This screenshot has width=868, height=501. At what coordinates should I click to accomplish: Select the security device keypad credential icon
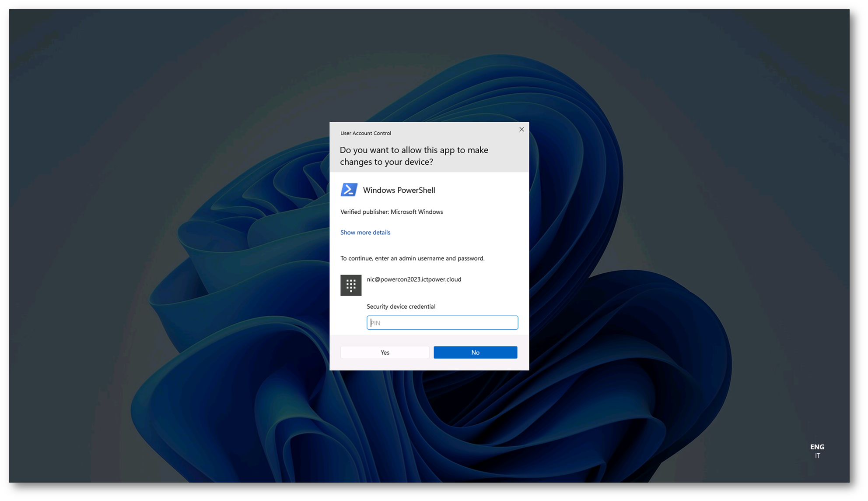[351, 285]
